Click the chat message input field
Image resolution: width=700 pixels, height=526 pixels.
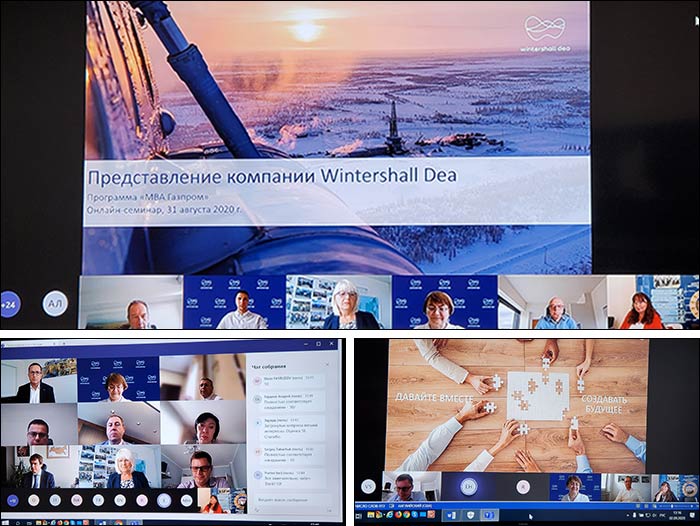coord(292,500)
